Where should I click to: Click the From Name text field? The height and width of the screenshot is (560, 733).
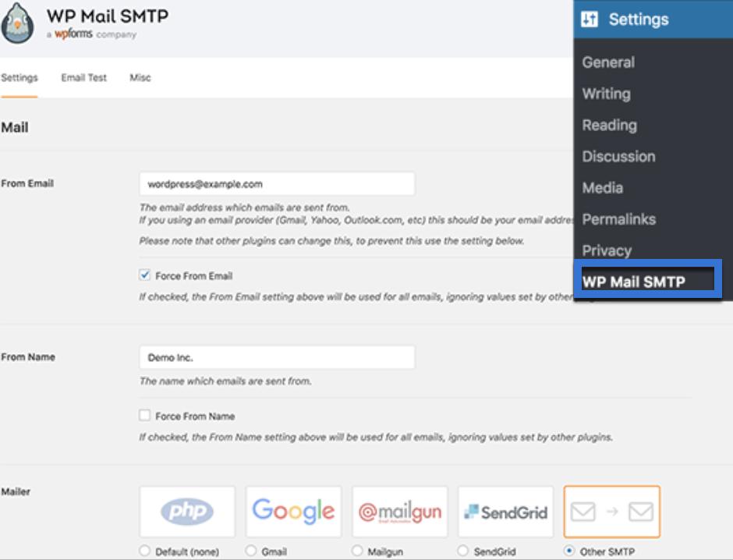coord(277,357)
